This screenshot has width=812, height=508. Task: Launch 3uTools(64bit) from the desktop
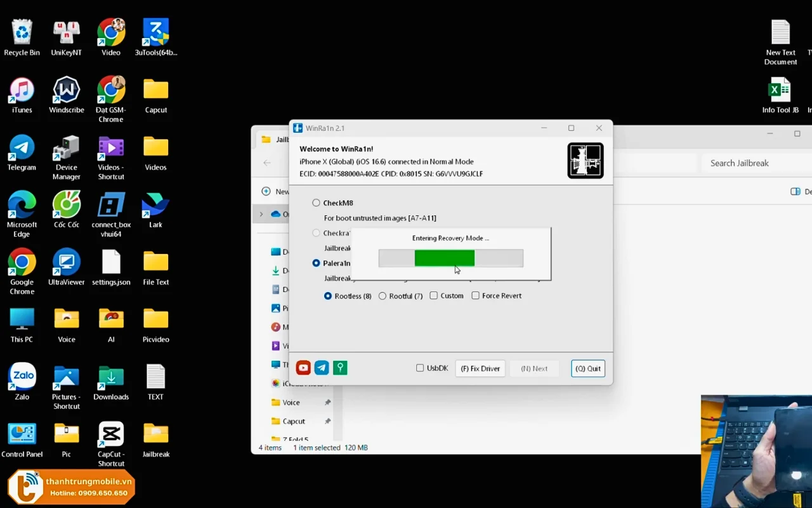(155, 37)
